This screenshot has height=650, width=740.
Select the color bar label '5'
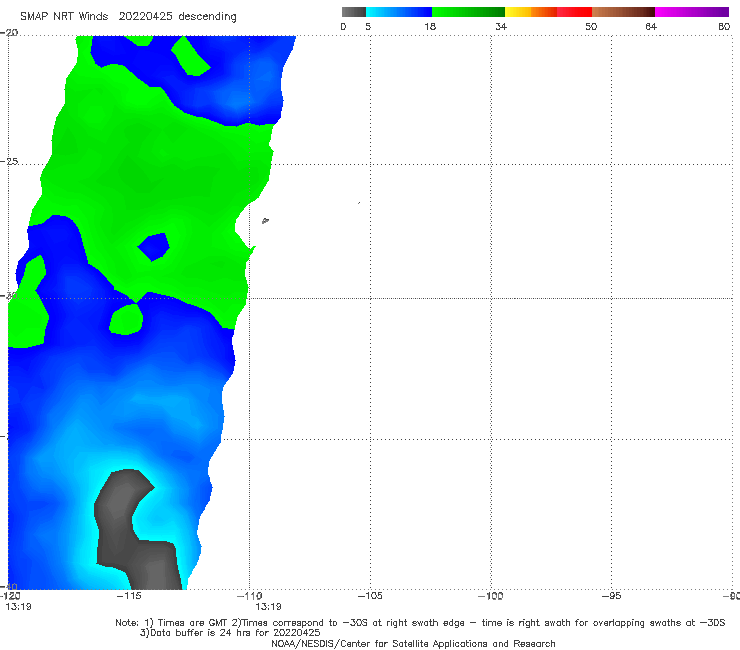point(368,26)
